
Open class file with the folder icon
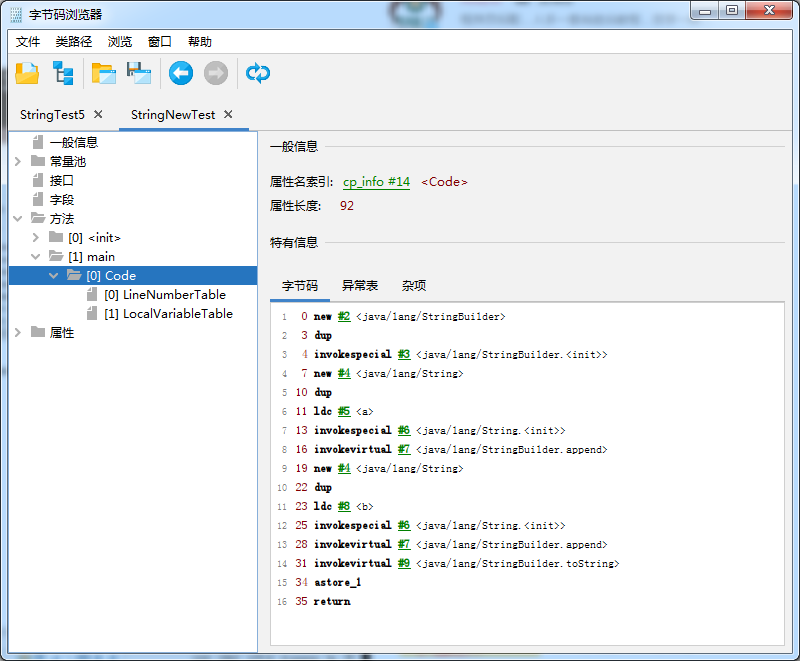pyautogui.click(x=27, y=73)
